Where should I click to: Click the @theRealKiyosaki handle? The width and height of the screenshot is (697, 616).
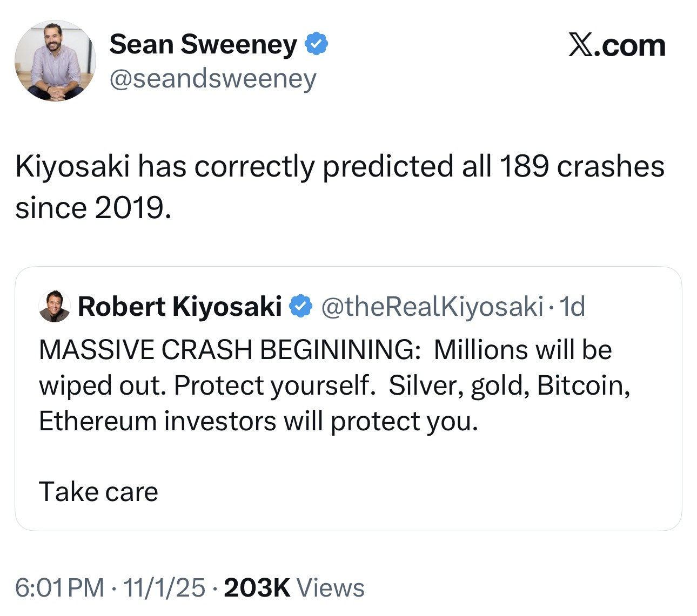coord(432,306)
